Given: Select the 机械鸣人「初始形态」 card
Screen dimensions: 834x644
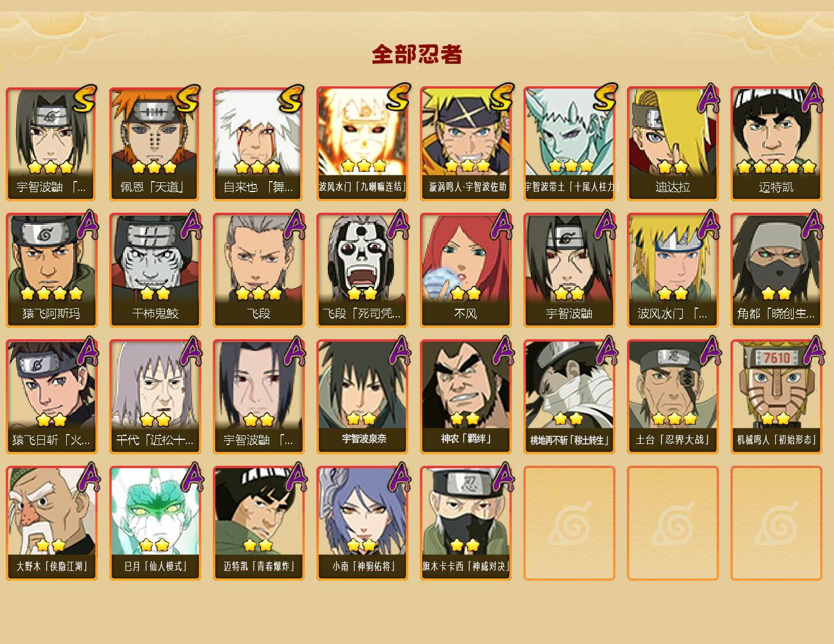Looking at the screenshot, I should [x=776, y=397].
